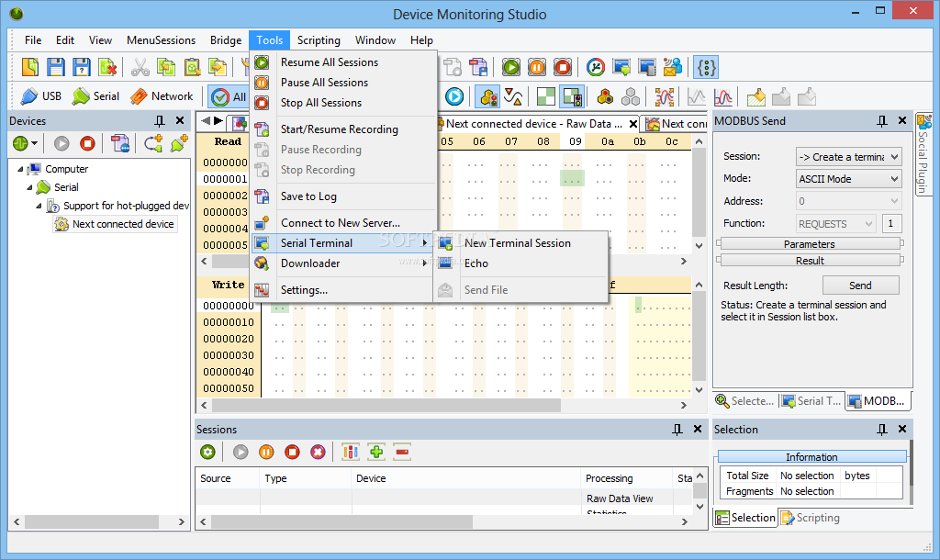The width and height of the screenshot is (940, 560).
Task: Click the Cut scissors icon
Action: coord(140,67)
